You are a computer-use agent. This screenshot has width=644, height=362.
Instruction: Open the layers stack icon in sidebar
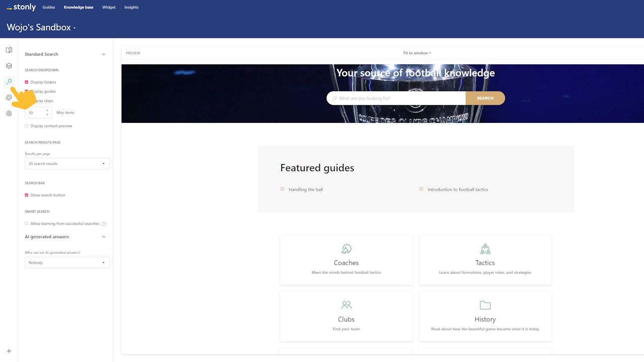(x=9, y=66)
